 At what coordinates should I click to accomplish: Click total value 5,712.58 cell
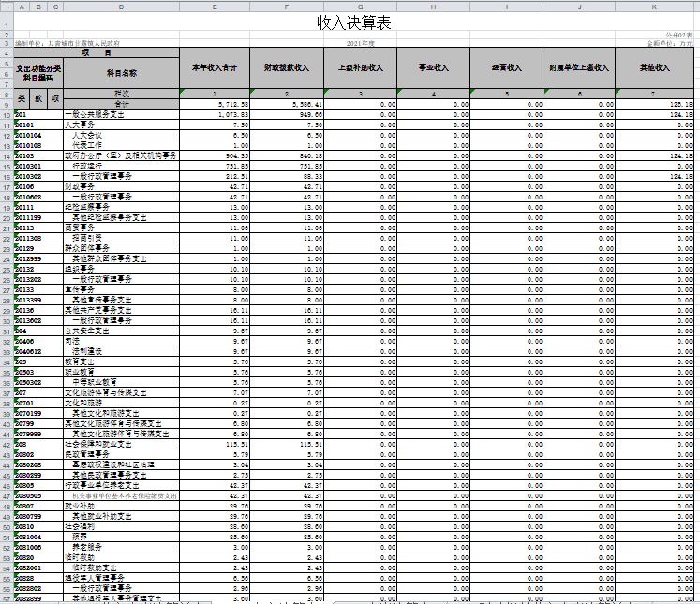(x=215, y=104)
